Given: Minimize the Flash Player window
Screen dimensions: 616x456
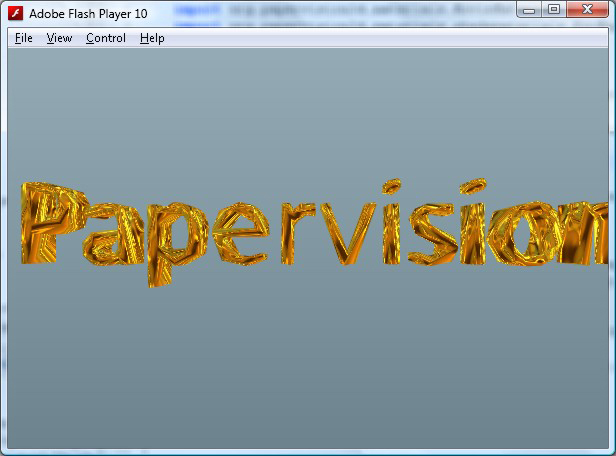Looking at the screenshot, I should pos(529,10).
